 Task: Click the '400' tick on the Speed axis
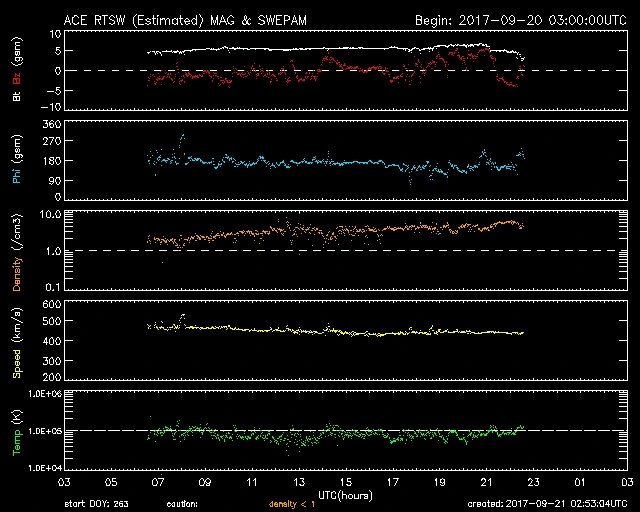52,341
